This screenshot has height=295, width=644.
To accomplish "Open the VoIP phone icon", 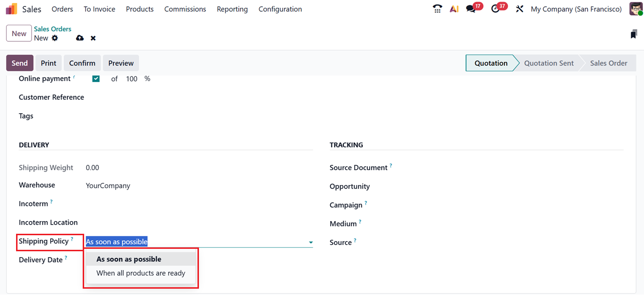I will click(x=437, y=9).
